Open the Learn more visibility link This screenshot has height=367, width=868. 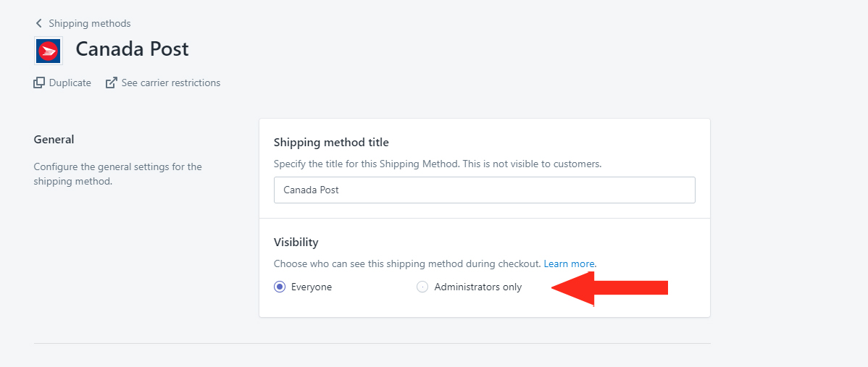570,263
